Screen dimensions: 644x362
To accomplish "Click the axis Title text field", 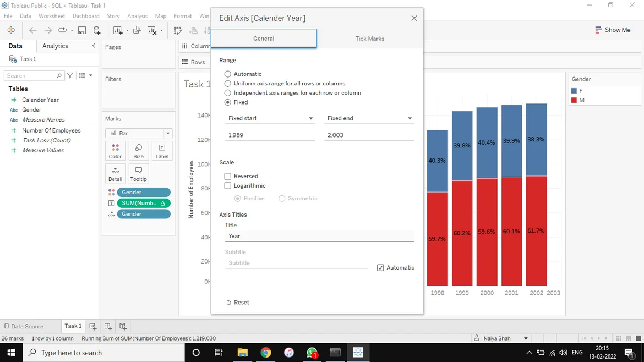I will tap(319, 236).
